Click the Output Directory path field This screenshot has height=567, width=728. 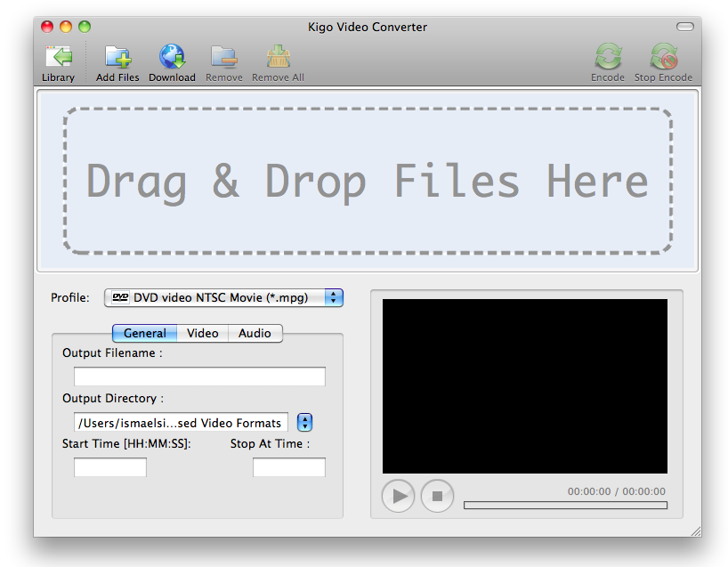pyautogui.click(x=181, y=423)
